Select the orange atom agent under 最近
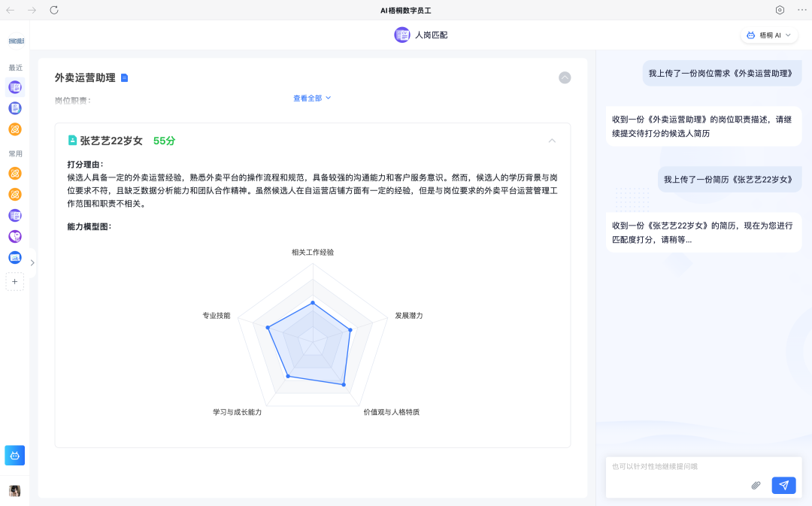The image size is (812, 506). click(x=14, y=129)
